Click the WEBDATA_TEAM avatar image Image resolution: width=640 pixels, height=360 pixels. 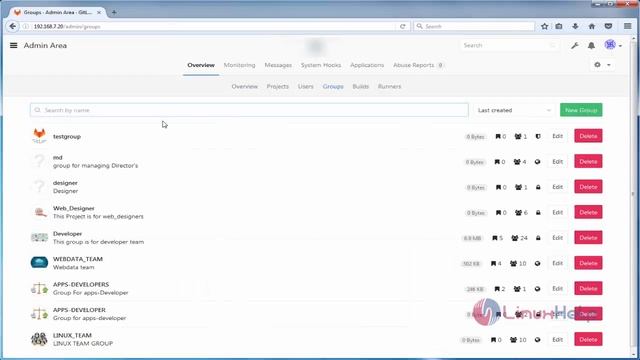[x=39, y=262]
